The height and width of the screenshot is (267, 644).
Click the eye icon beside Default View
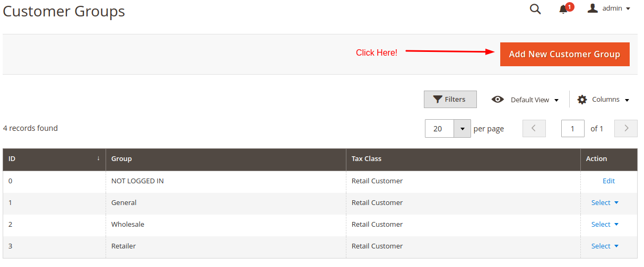tap(498, 99)
